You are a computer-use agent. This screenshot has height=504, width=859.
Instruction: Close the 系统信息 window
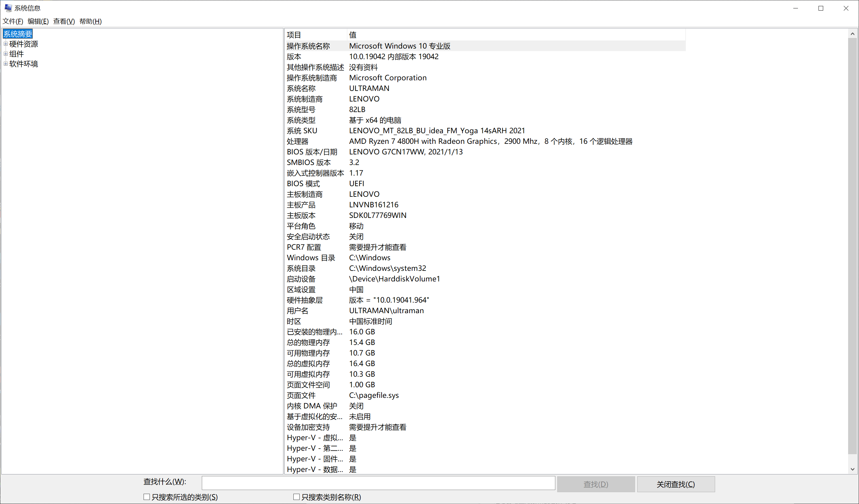846,8
